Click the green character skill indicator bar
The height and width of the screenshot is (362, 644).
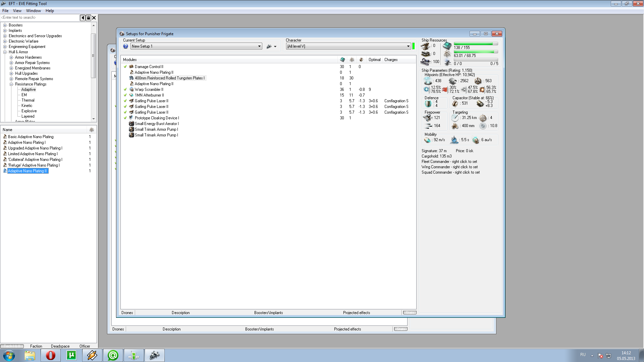pyautogui.click(x=413, y=46)
